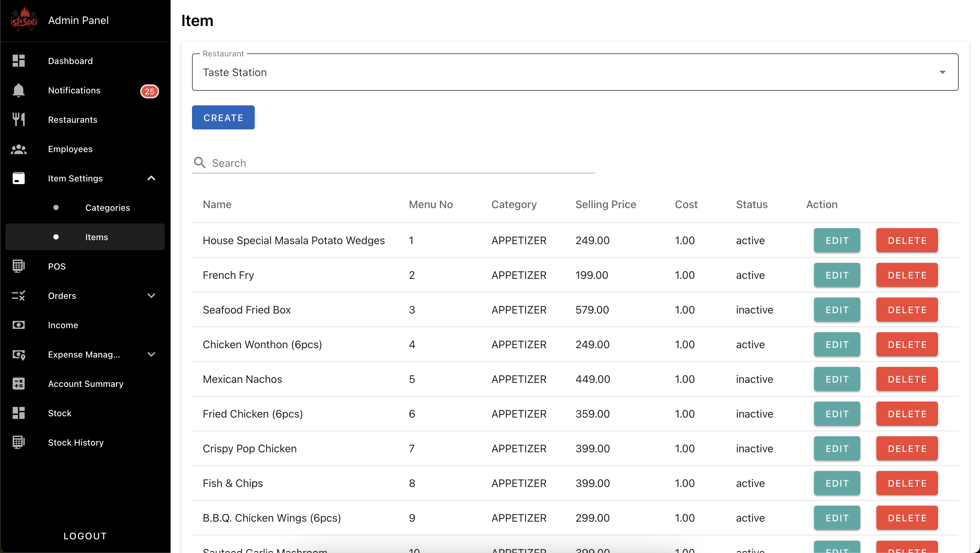Delete the Seafood Fried Box item
The width and height of the screenshot is (980, 553).
pos(907,310)
